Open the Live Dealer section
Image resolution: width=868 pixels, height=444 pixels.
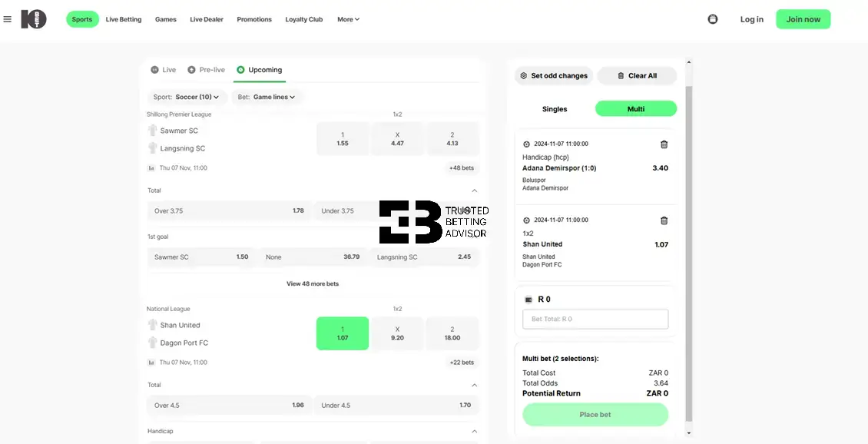207,19
